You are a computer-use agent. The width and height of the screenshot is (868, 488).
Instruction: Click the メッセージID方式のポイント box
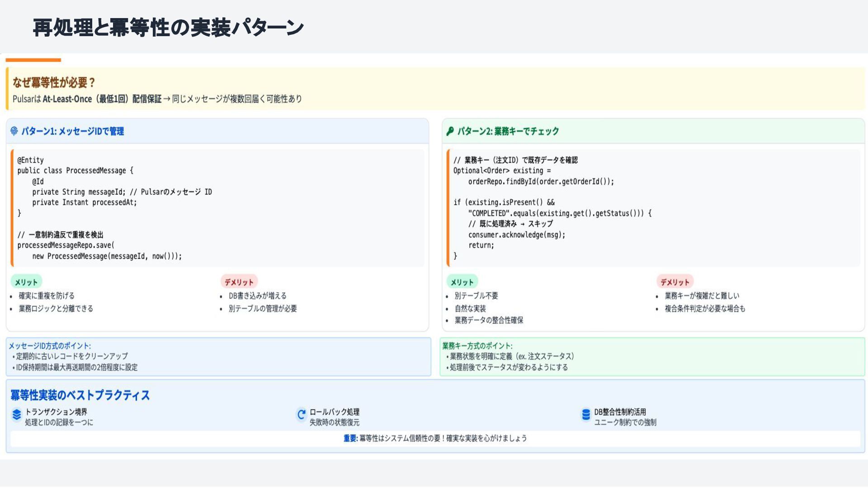pyautogui.click(x=218, y=357)
